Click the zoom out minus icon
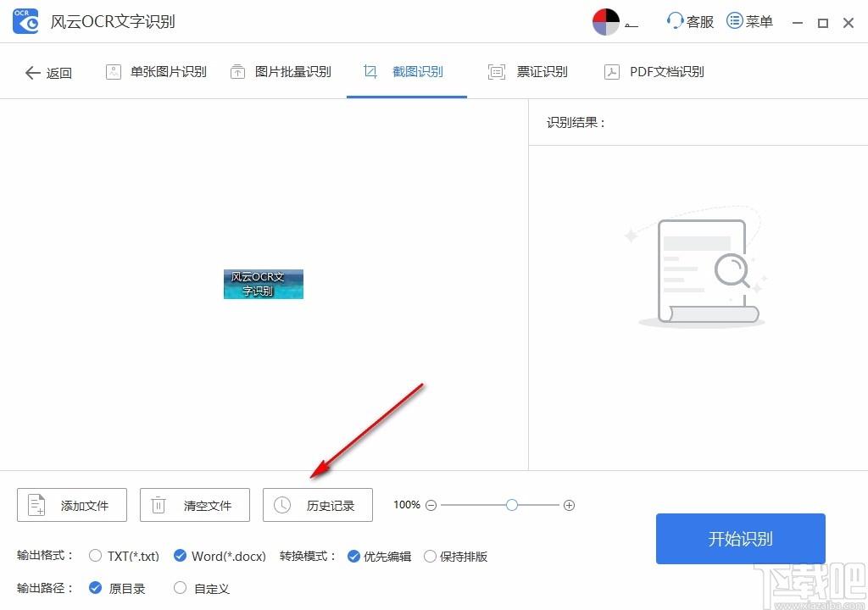868x610 pixels. [431, 506]
